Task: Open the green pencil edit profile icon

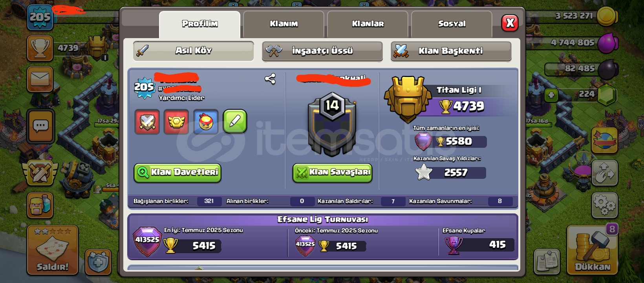Action: tap(235, 122)
